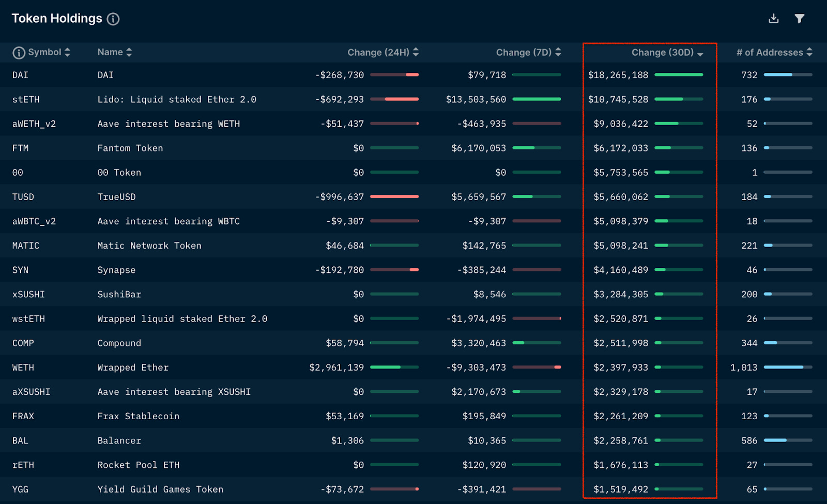The image size is (827, 504).
Task: Click YGG 30D change $1,519,492
Action: pos(621,489)
